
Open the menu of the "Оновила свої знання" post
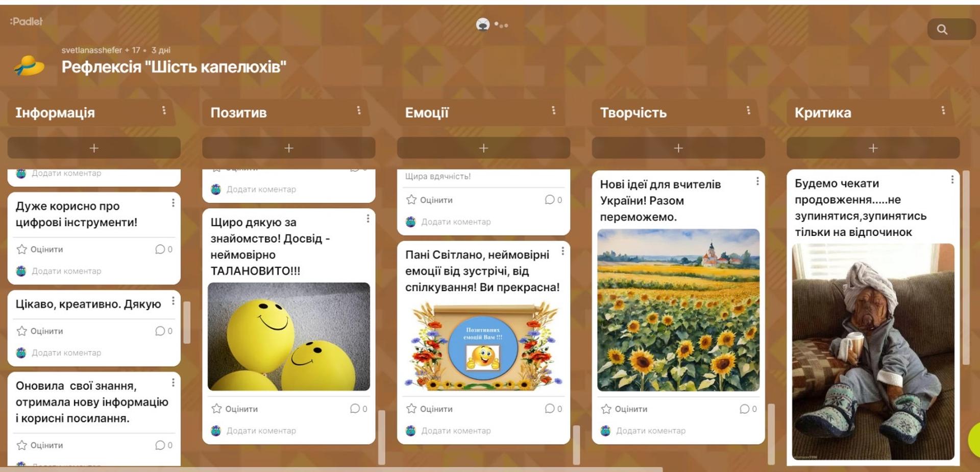[173, 383]
